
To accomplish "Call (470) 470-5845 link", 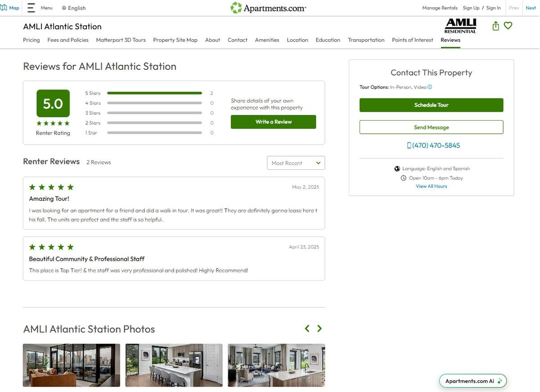I will pos(436,145).
